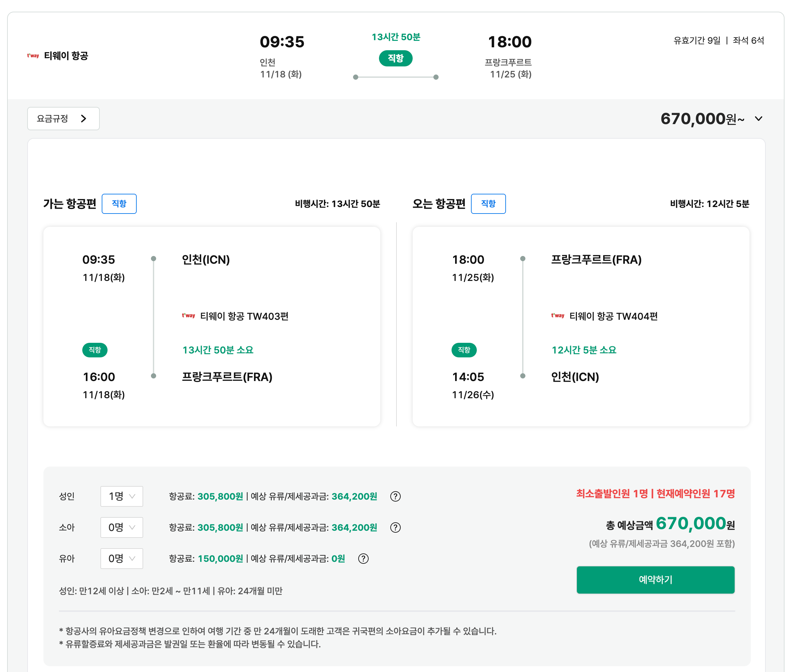
Task: Click the help icon next to child fare
Action: point(395,527)
